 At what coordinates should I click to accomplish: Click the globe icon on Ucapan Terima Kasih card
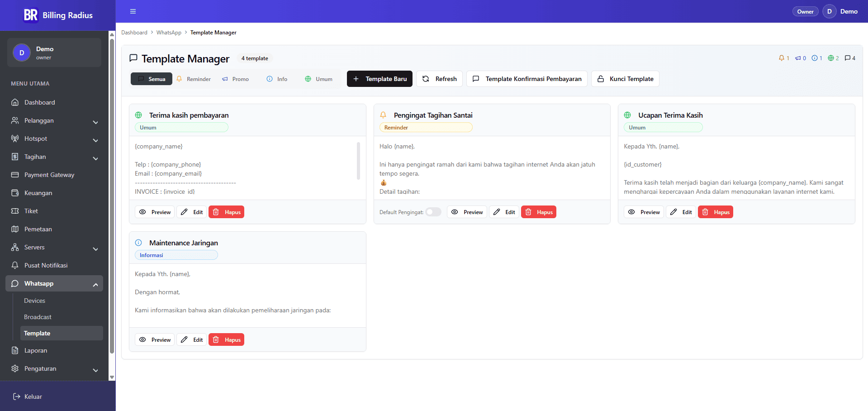(x=627, y=115)
